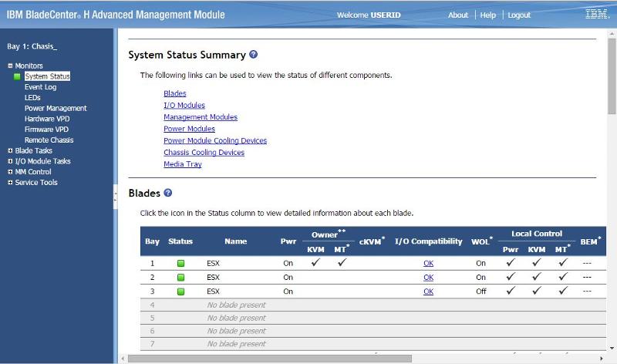The height and width of the screenshot is (364, 617).
Task: Expand the I/O Module Tasks section
Action: tap(10, 161)
